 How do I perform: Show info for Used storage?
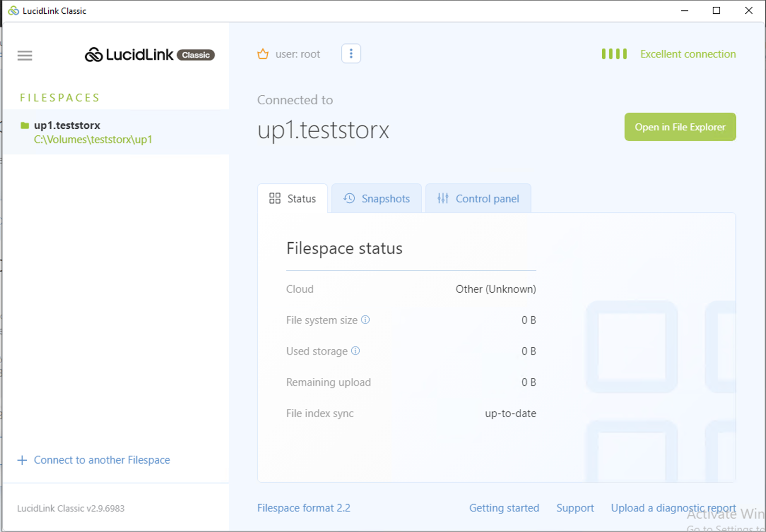[x=355, y=351]
